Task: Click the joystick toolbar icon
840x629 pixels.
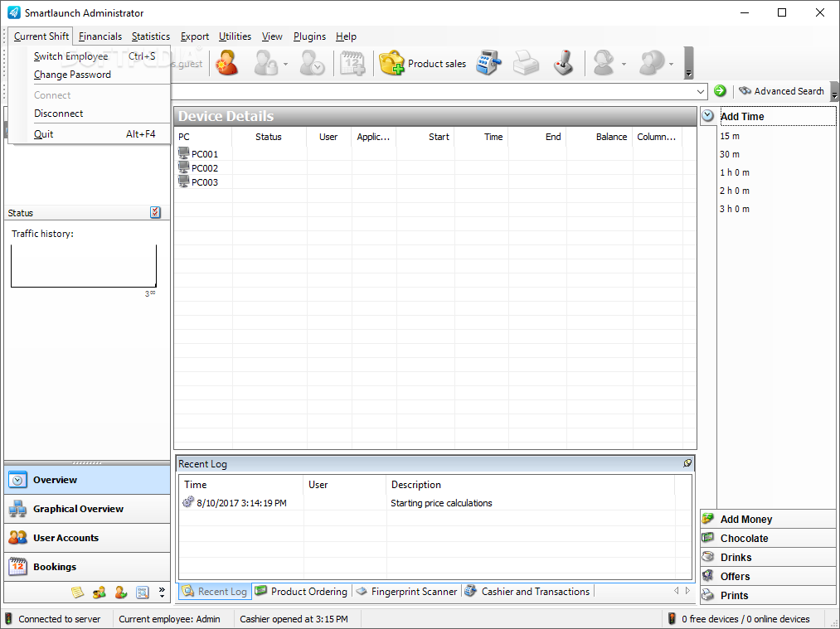Action: [563, 63]
